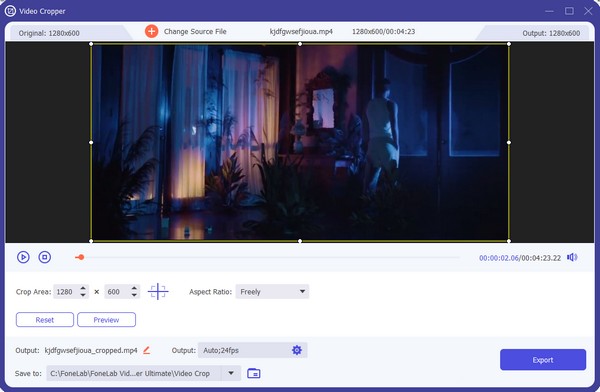Close the Video Cropper window
The height and width of the screenshot is (392, 600).
click(x=588, y=11)
